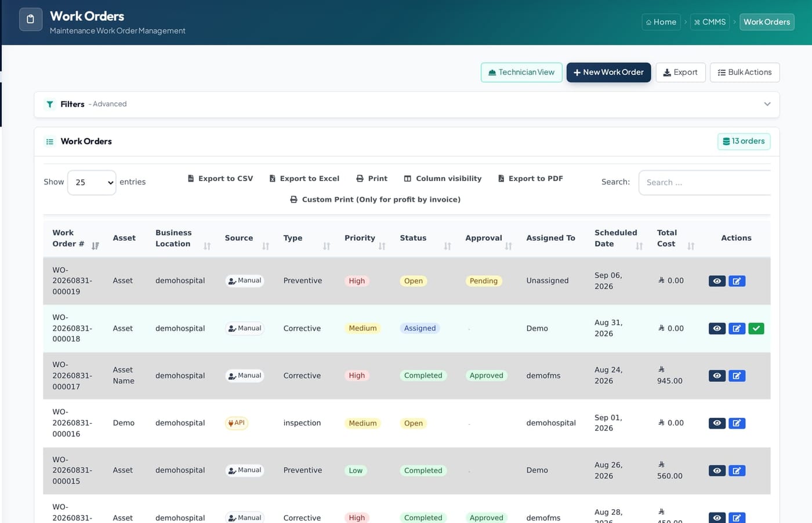Click Assigned status of order 000018

click(x=420, y=329)
